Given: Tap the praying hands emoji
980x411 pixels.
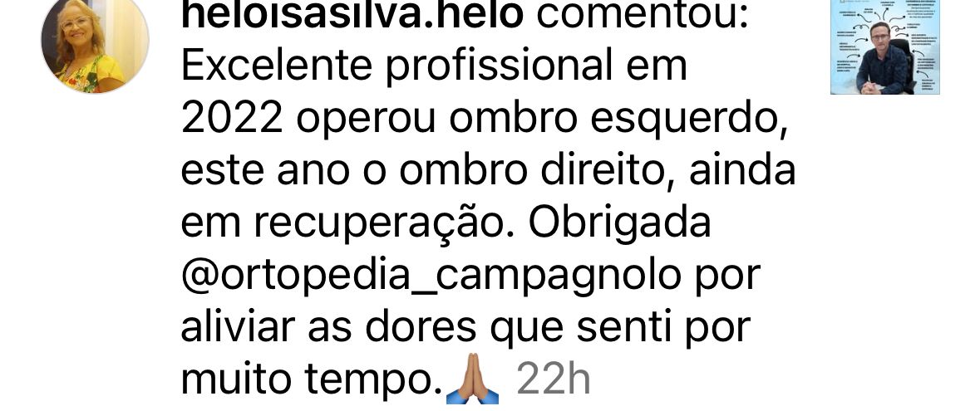Looking at the screenshot, I should 472,379.
